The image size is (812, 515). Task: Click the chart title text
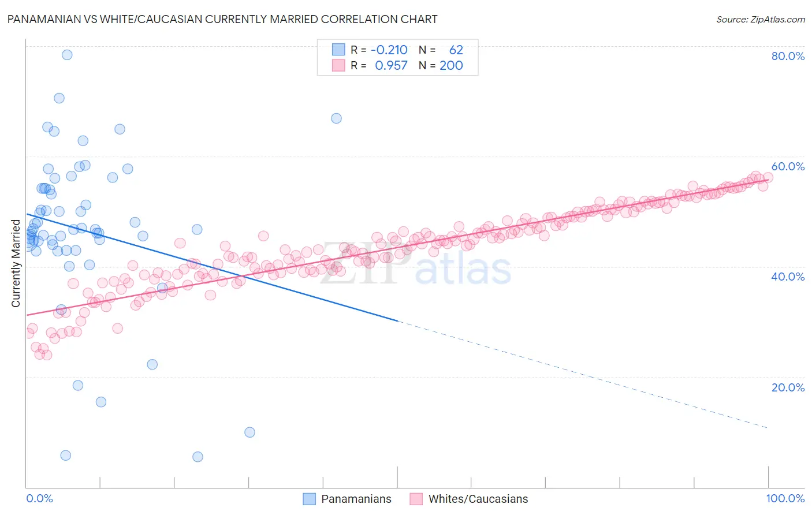pos(222,19)
